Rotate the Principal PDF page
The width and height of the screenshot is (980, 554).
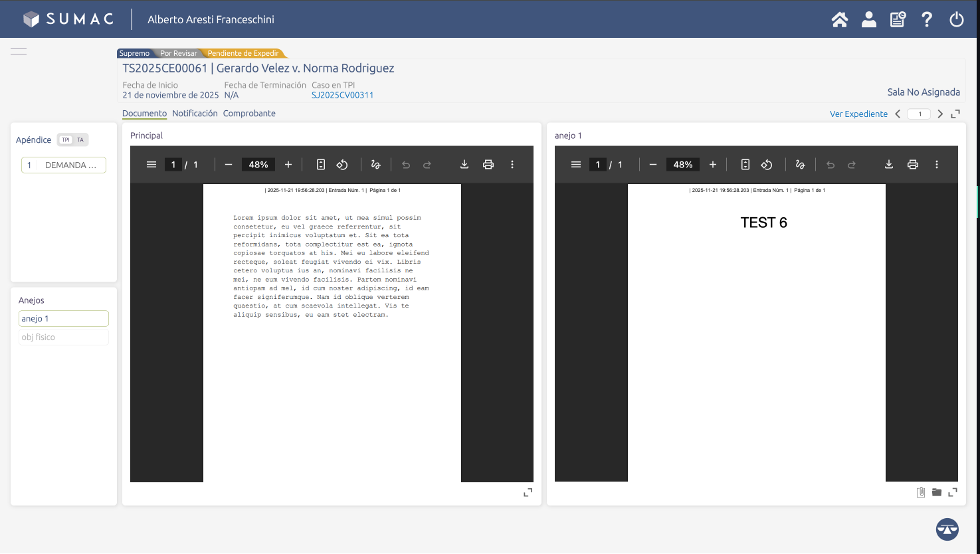coord(342,165)
